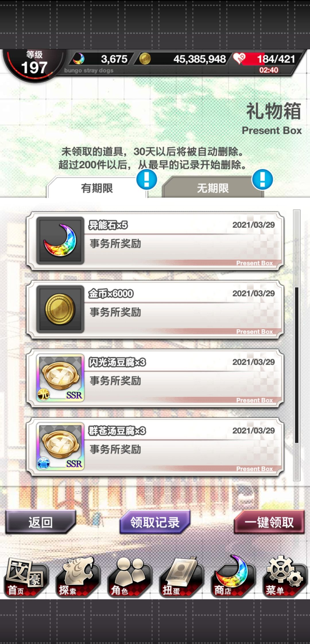
Task: Select the 金币×6000 reward entry
Action: (x=155, y=310)
